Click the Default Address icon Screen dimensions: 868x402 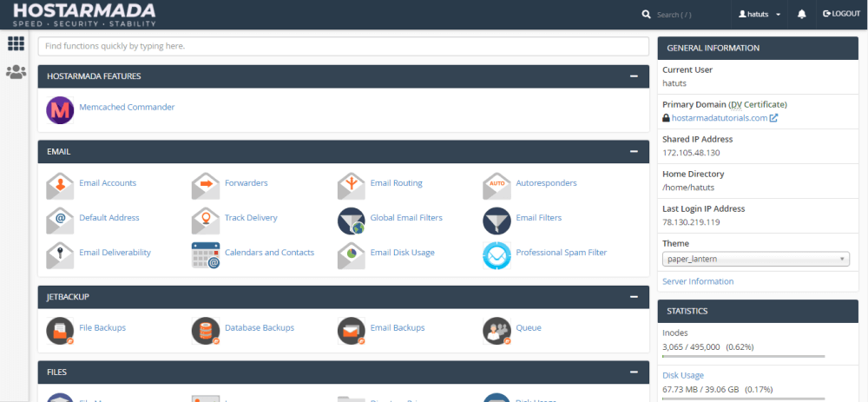(60, 221)
